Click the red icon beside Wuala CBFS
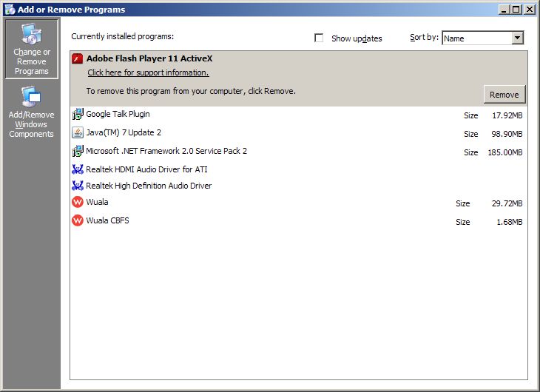Screen dimensions: 540x392 pyautogui.click(x=78, y=220)
